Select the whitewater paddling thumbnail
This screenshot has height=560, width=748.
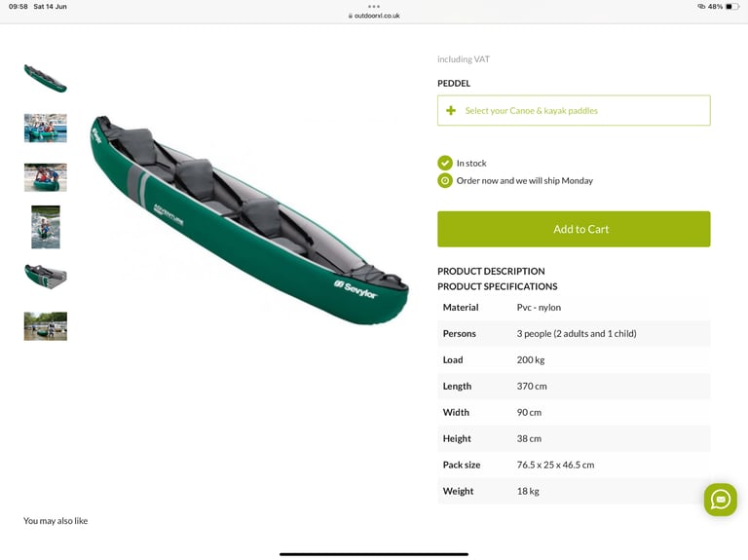coord(46,227)
